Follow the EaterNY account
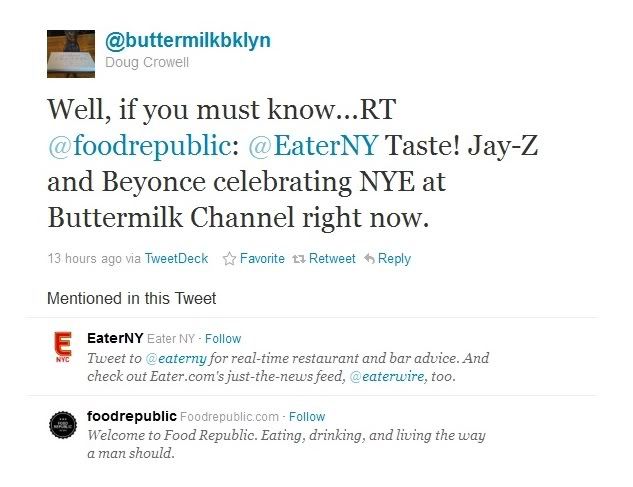 tap(223, 338)
